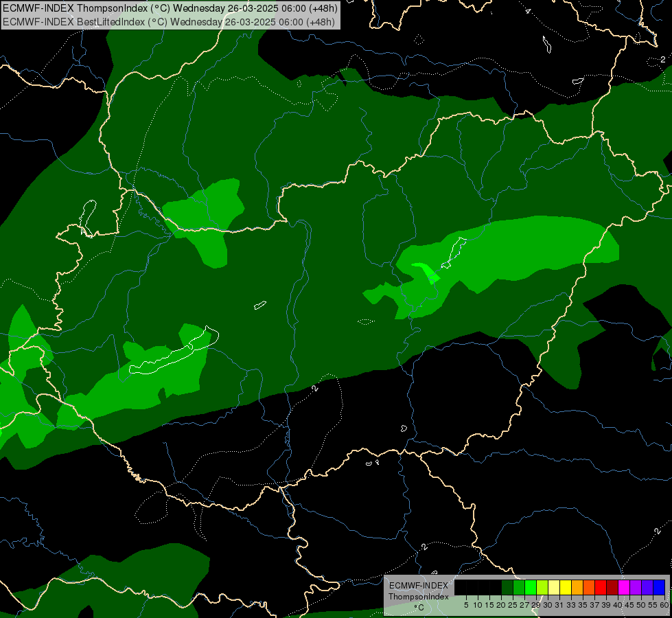Click the °C unit label in legend
This screenshot has width=672, height=618.
pyautogui.click(x=419, y=607)
